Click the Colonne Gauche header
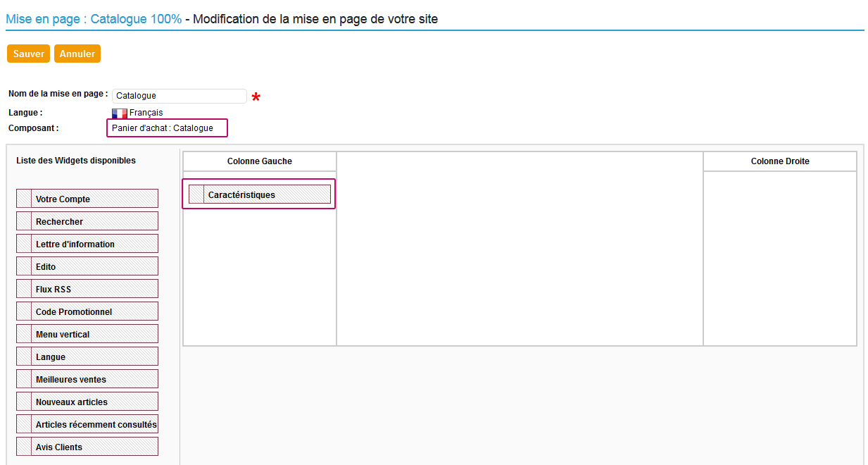Image resolution: width=868 pixels, height=465 pixels. point(259,161)
